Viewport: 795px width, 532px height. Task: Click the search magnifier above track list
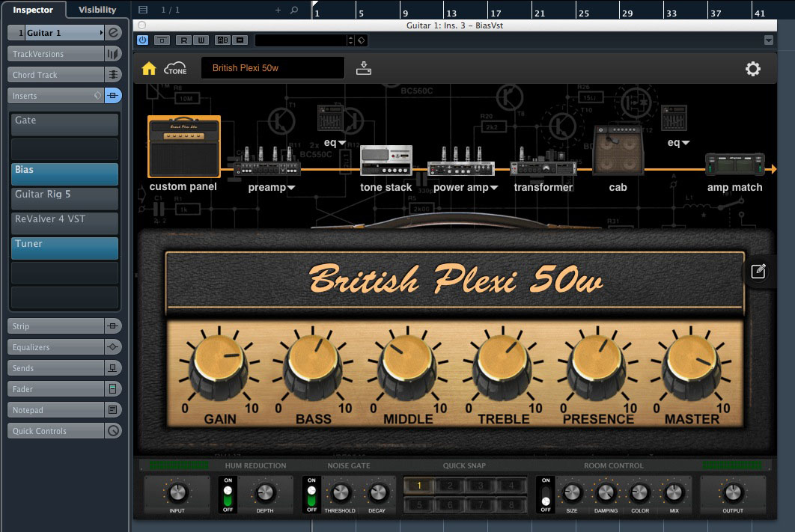[294, 10]
